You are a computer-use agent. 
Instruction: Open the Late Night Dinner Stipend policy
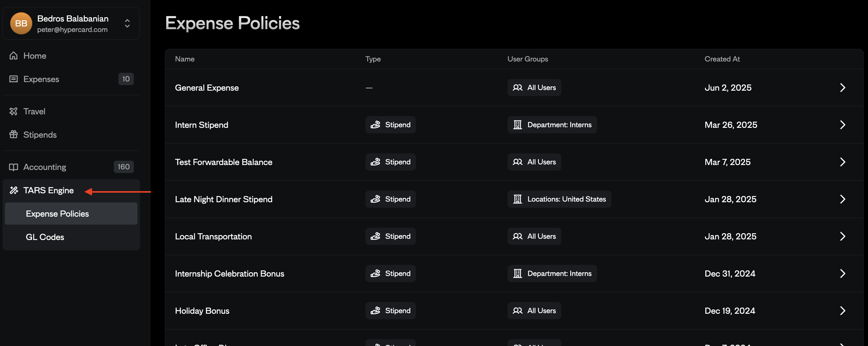tap(223, 199)
